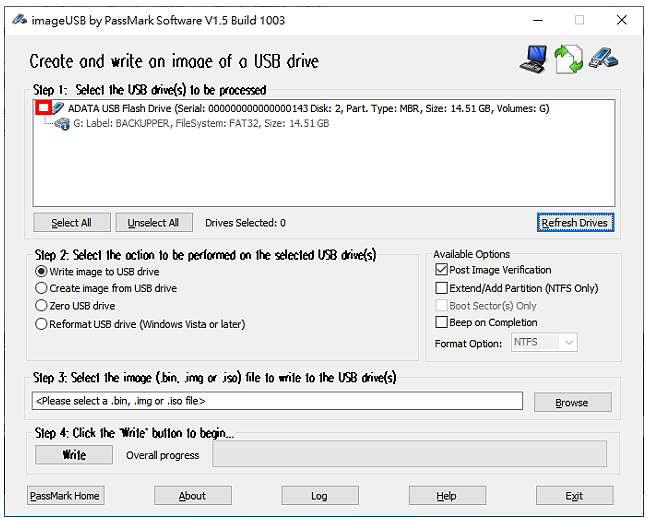Click the image file path field
Viewport: 647px width, 520px height.
[x=277, y=401]
